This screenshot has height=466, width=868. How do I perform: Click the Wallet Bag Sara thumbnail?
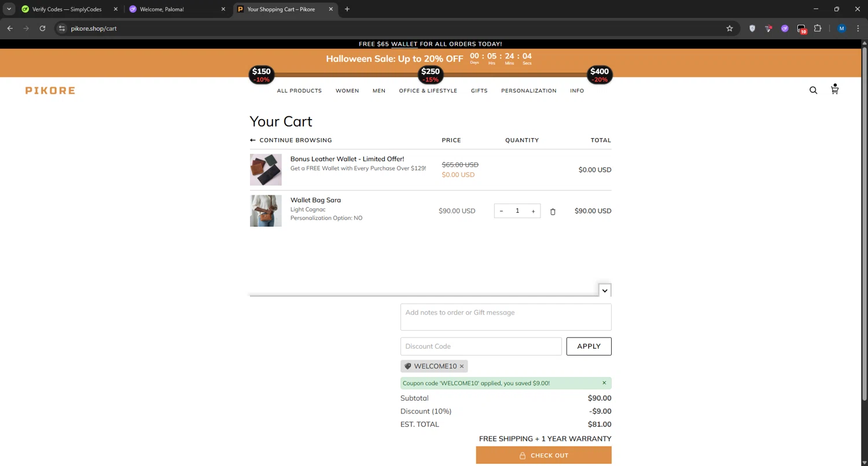pyautogui.click(x=266, y=210)
